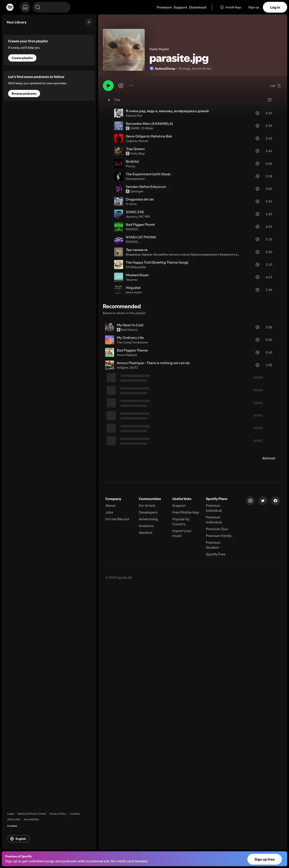This screenshot has height=868, width=289.
Task: Add Senden Nefret Ediyorum to library
Action: click(257, 189)
